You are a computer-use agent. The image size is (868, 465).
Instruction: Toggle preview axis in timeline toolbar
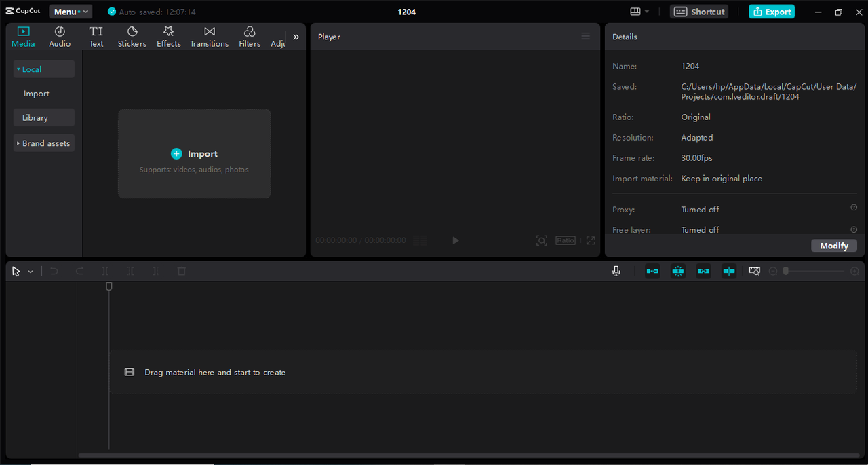click(x=729, y=271)
